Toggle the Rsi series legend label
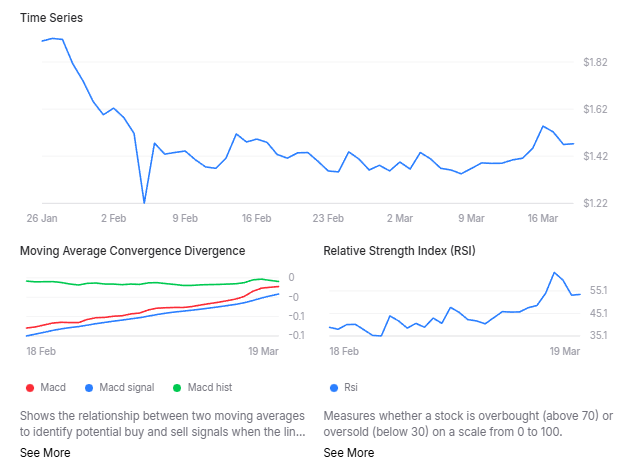Screen dimensions: 644x476 pos(351,387)
